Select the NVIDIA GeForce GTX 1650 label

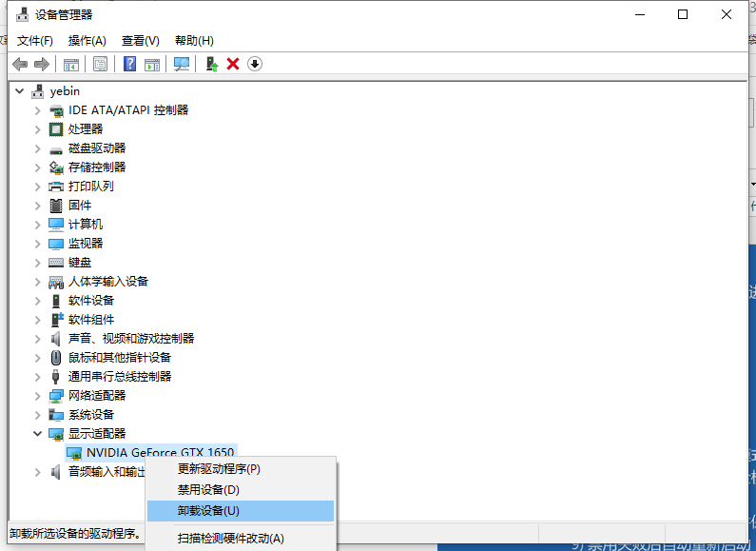tap(161, 453)
